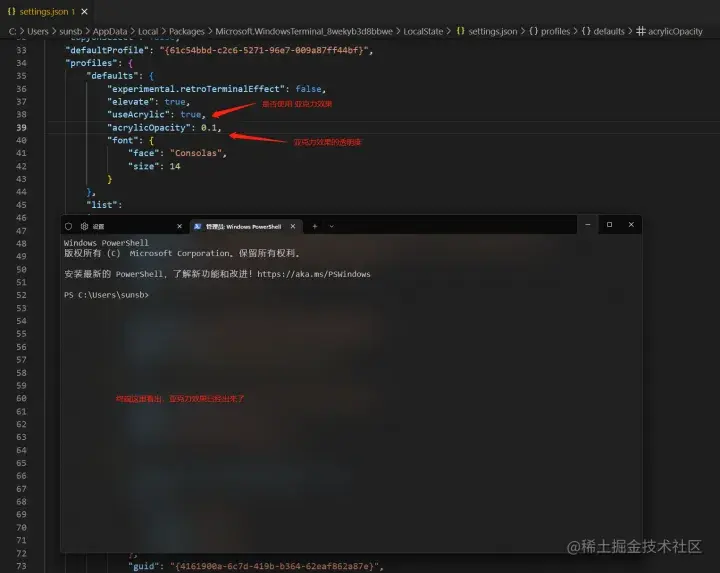
Task: Click the "defaults" key on line 35
Action: click(112, 76)
